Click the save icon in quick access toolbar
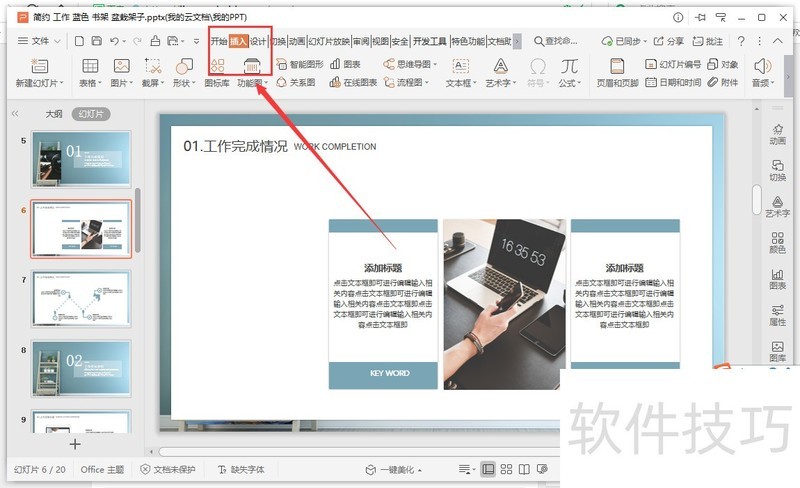The image size is (800, 488). click(x=96, y=41)
